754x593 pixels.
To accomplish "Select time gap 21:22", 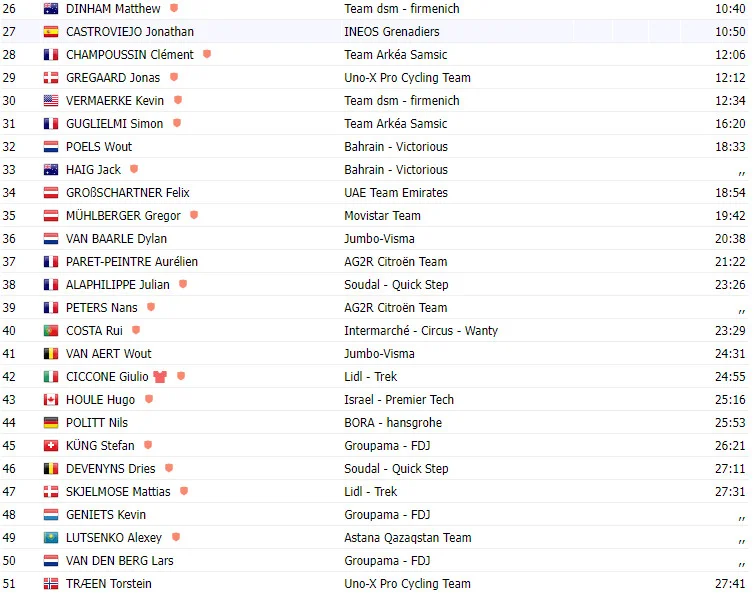I will click(x=730, y=262).
